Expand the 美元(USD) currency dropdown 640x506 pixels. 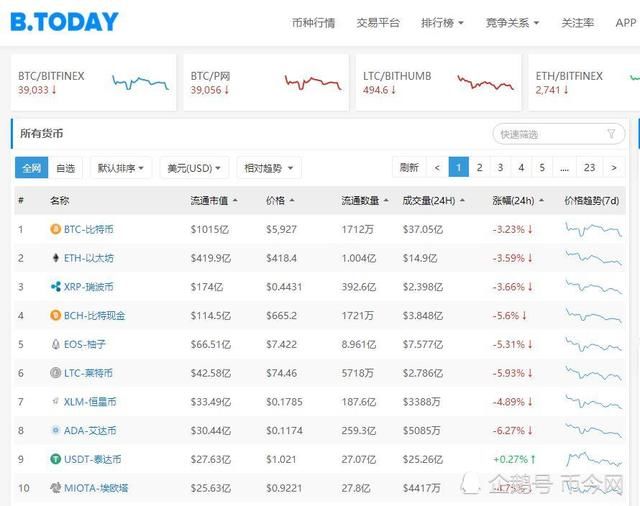194,168
